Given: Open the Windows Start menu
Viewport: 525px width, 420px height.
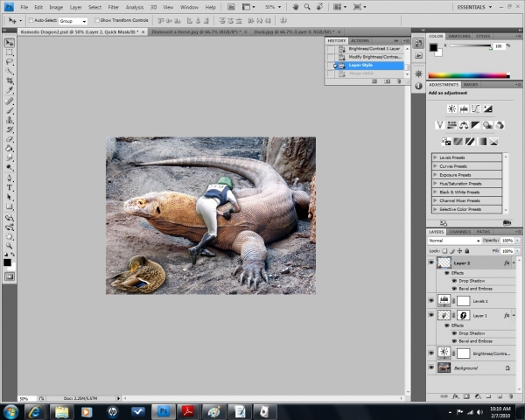Looking at the screenshot, I should coord(10,411).
